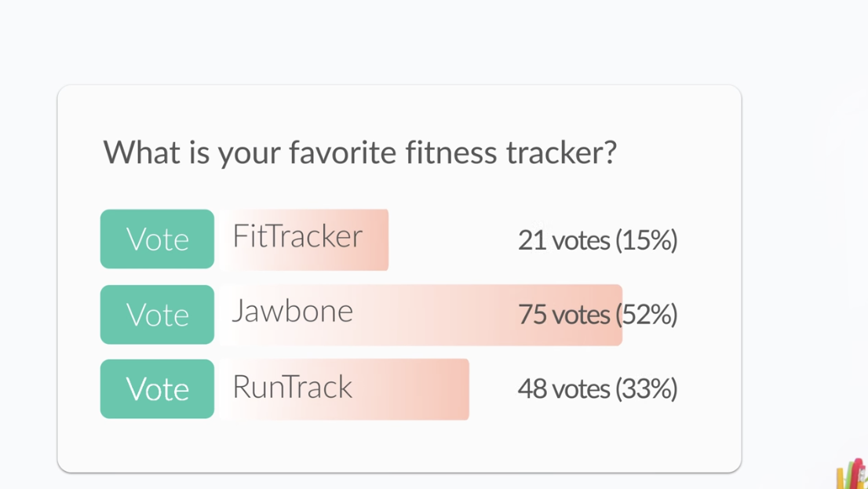Click the "21 votes" count text
The height and width of the screenshot is (489, 868).
pos(563,240)
